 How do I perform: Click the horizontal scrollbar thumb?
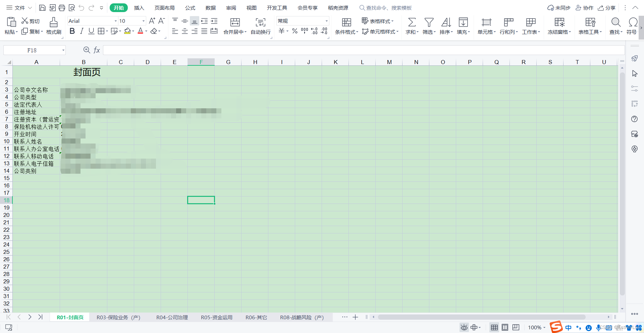[482, 317]
